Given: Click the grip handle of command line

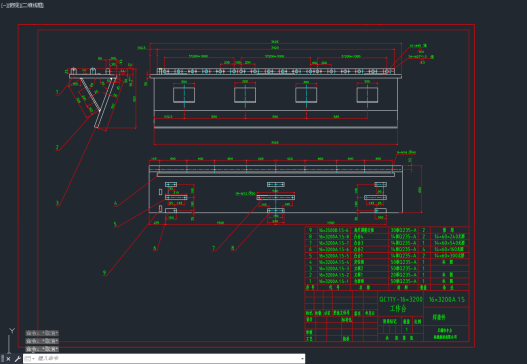Looking at the screenshot, I should [x=3, y=359].
